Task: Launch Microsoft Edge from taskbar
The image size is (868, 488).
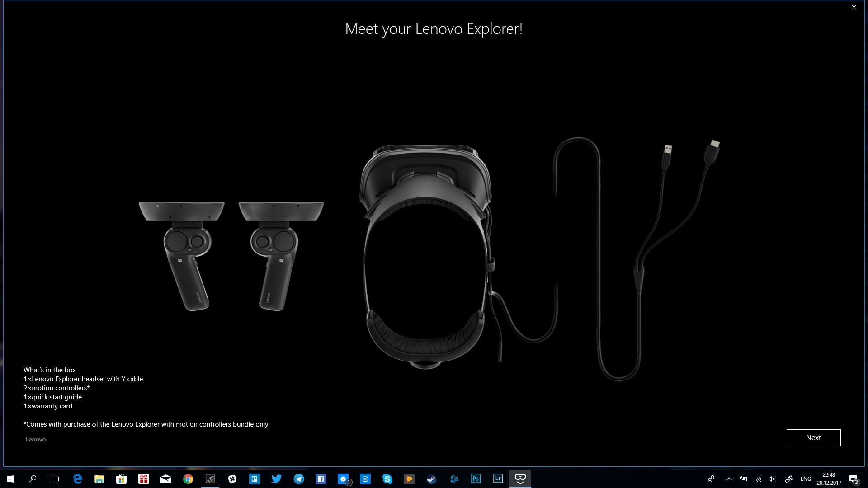Action: 77,479
